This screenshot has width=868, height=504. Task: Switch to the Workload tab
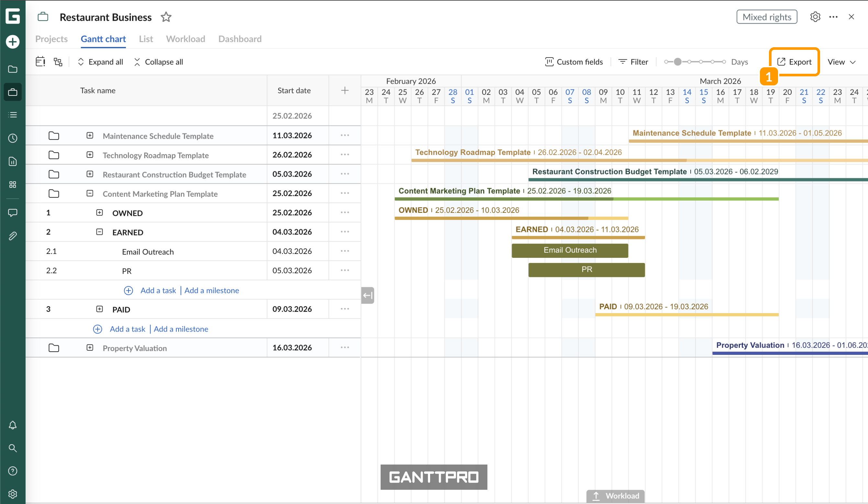185,39
